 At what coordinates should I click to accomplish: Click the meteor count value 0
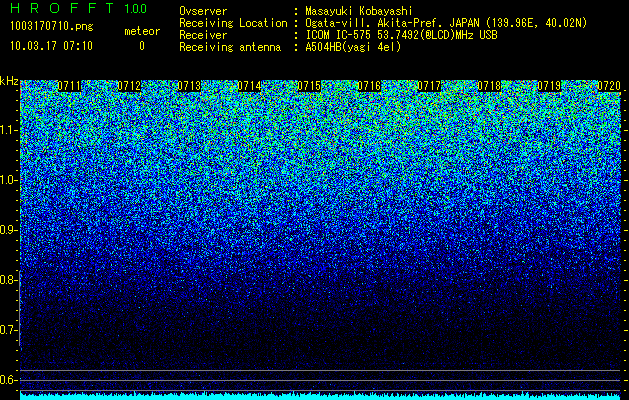tap(142, 46)
